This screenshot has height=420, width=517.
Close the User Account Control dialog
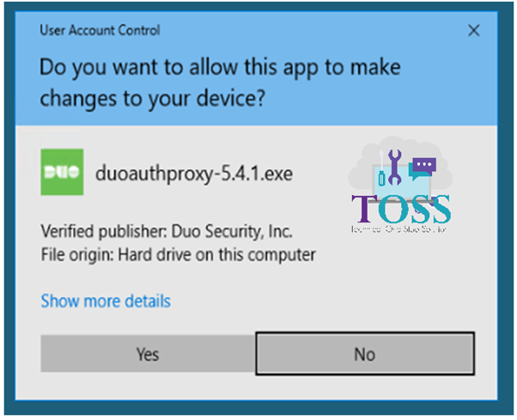pyautogui.click(x=474, y=31)
